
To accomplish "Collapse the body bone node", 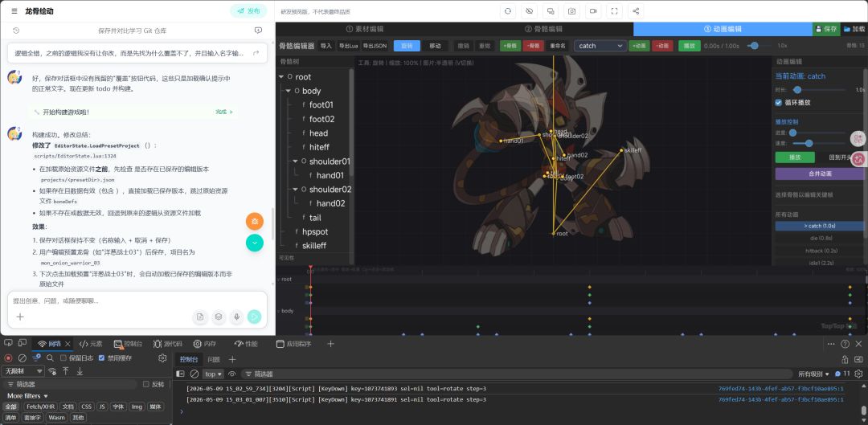I will [289, 91].
